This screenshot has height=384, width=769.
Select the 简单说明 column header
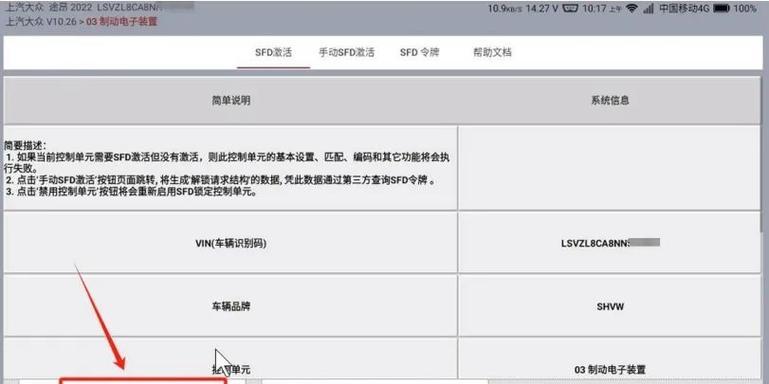coord(231,101)
